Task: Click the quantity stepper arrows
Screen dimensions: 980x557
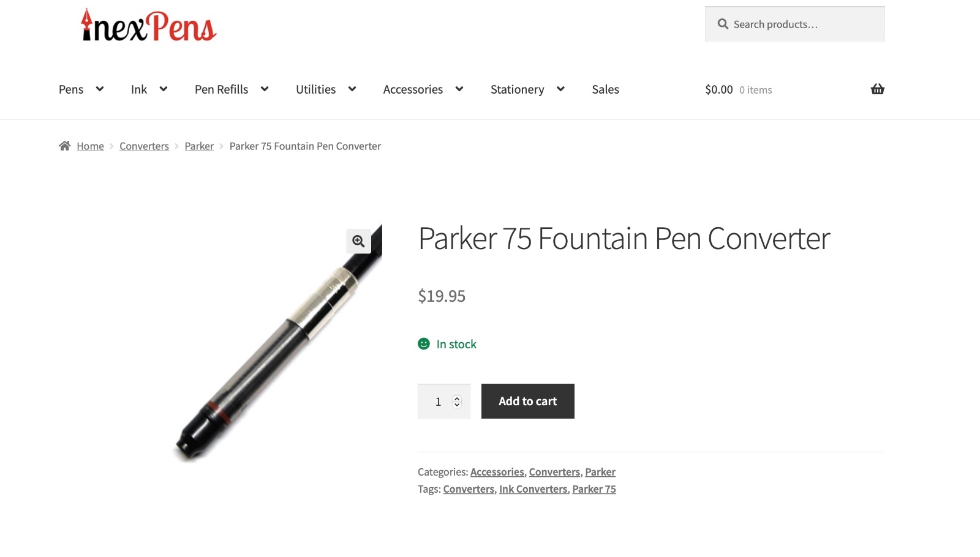Action: (x=457, y=402)
